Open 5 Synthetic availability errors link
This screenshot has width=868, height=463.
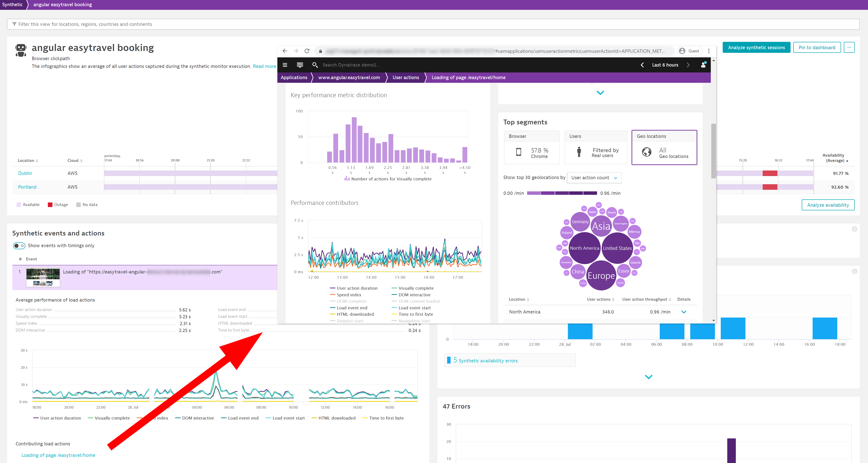pyautogui.click(x=485, y=361)
